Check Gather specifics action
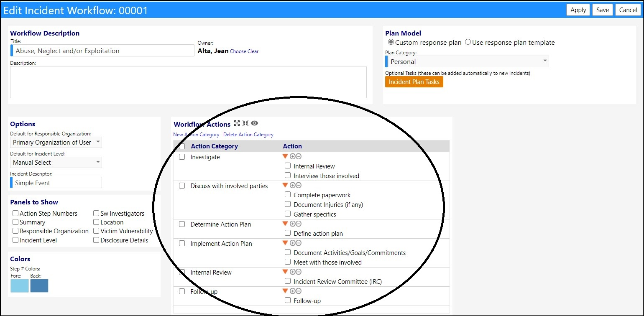 coord(288,214)
